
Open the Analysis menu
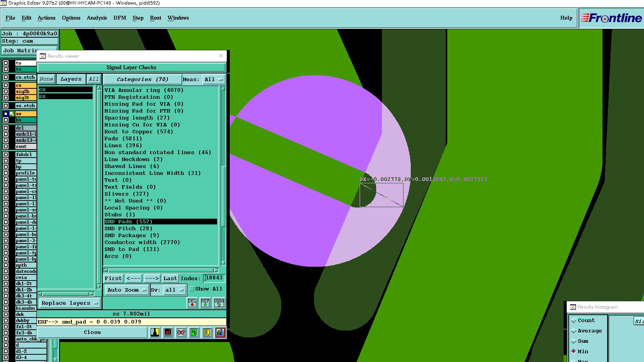[x=97, y=18]
